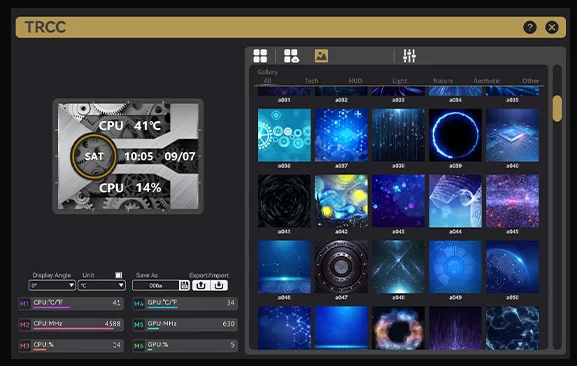This screenshot has width=577, height=366.
Task: Choose light beams thumbnail a048
Action: [x=398, y=267]
